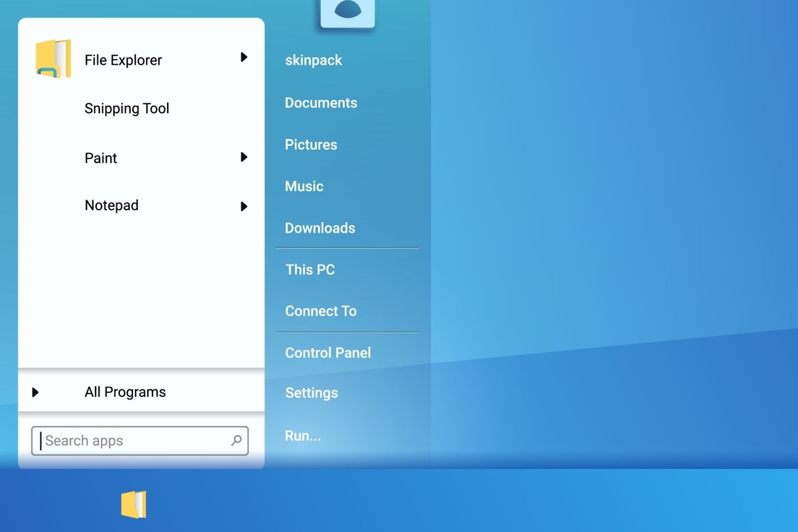Select Settings from the right menu
The width and height of the screenshot is (798, 532).
[311, 393]
